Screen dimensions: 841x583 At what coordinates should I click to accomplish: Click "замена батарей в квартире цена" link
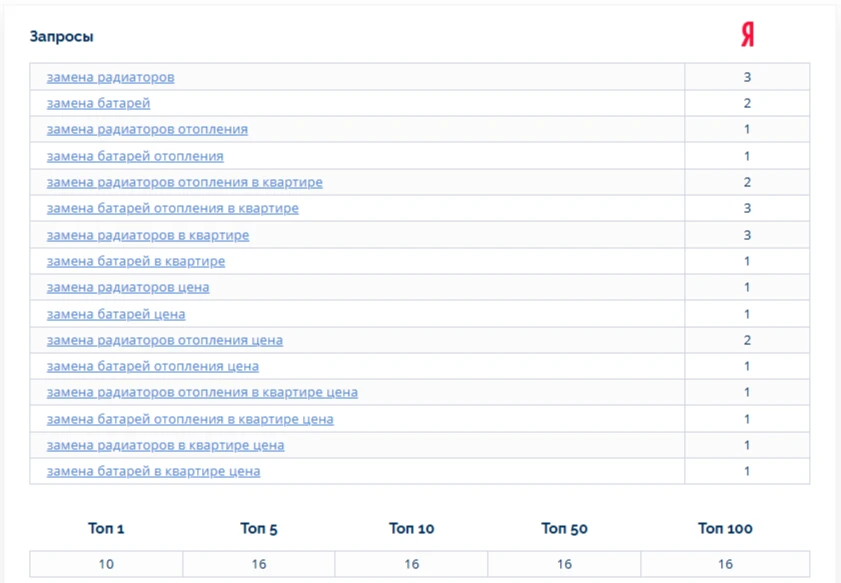(x=153, y=471)
